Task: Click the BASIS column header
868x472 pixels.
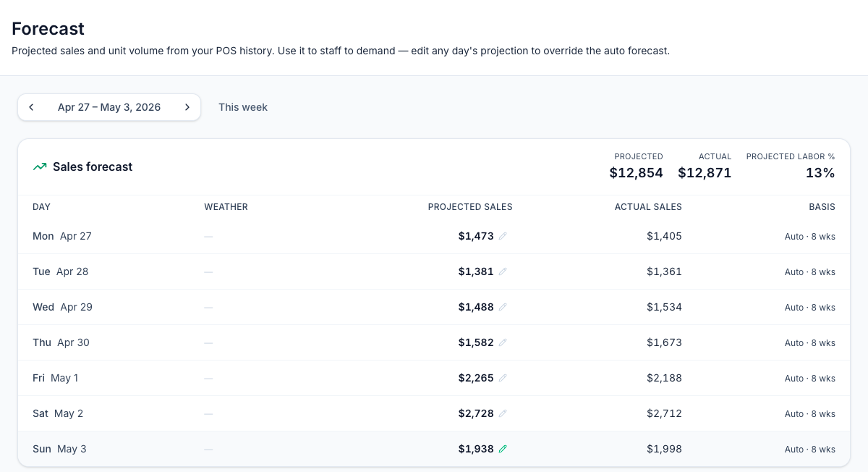Action: click(x=822, y=207)
